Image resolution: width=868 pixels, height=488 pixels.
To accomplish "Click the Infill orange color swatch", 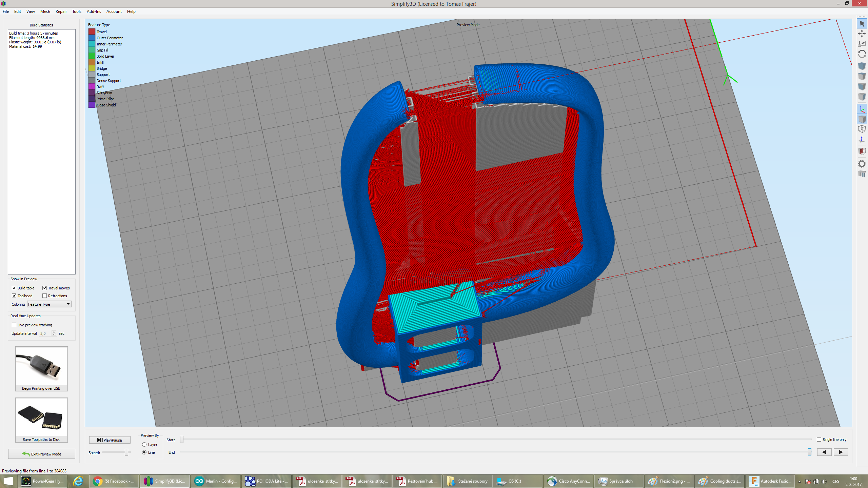I will [92, 62].
